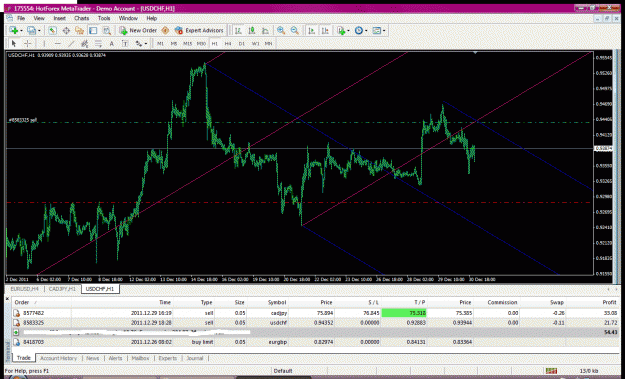Open the Journal terminal tab

[x=195, y=358]
